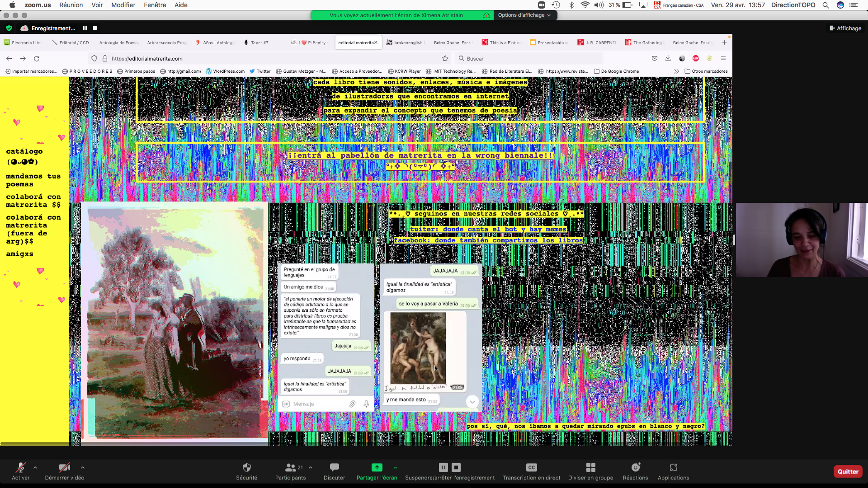Open the Modifier menu

123,5
